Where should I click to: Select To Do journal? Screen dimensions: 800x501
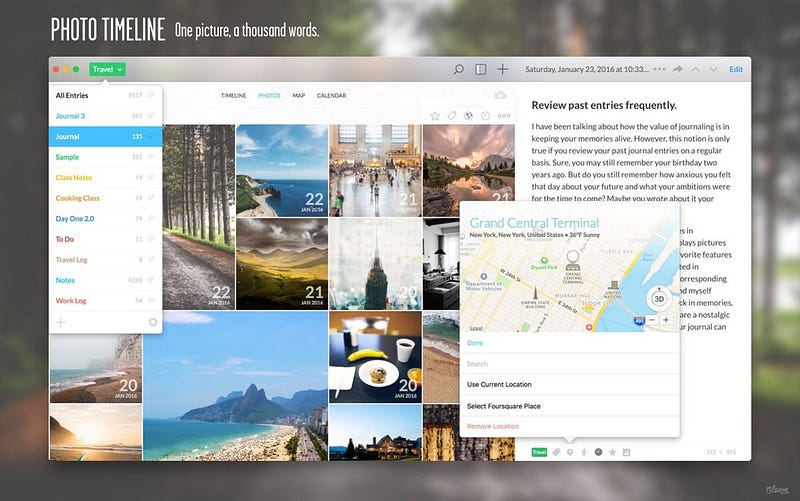point(106,239)
